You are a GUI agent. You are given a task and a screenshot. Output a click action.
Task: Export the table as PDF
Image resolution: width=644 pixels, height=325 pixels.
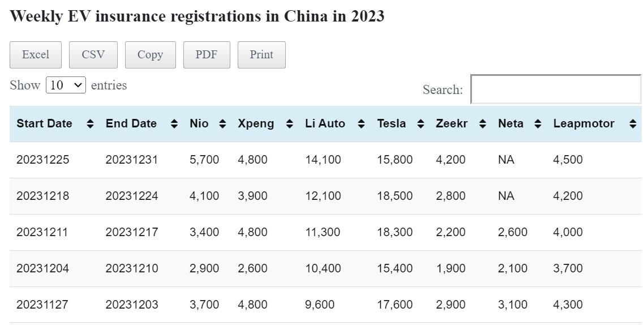(x=207, y=55)
